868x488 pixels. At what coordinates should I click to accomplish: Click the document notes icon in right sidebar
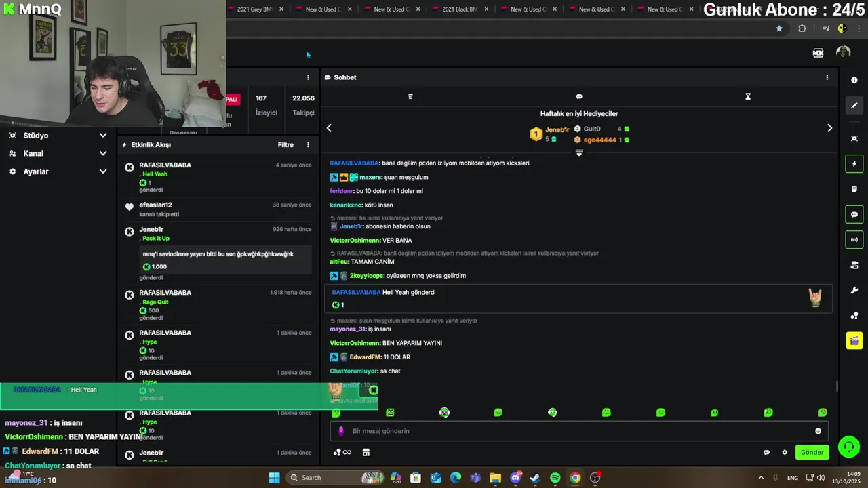(854, 189)
